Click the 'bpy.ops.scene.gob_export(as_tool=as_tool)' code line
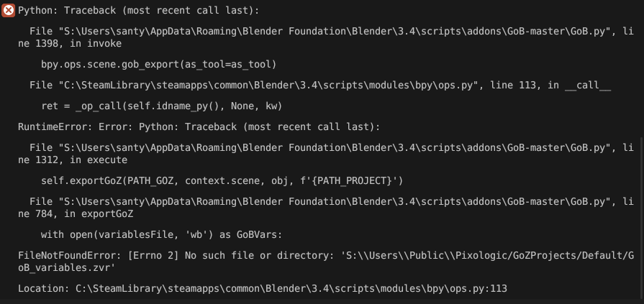The height and width of the screenshot is (304, 644). coord(158,65)
